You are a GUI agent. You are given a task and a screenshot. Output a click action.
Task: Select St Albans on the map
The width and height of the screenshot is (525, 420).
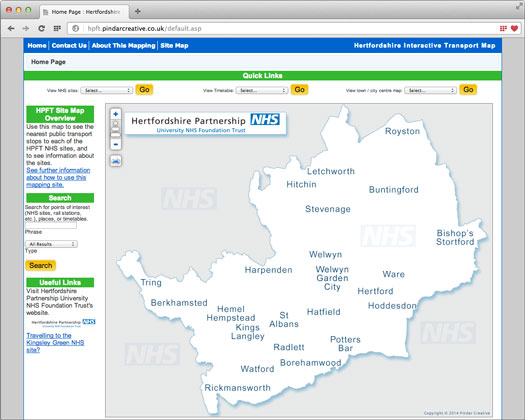tap(284, 320)
